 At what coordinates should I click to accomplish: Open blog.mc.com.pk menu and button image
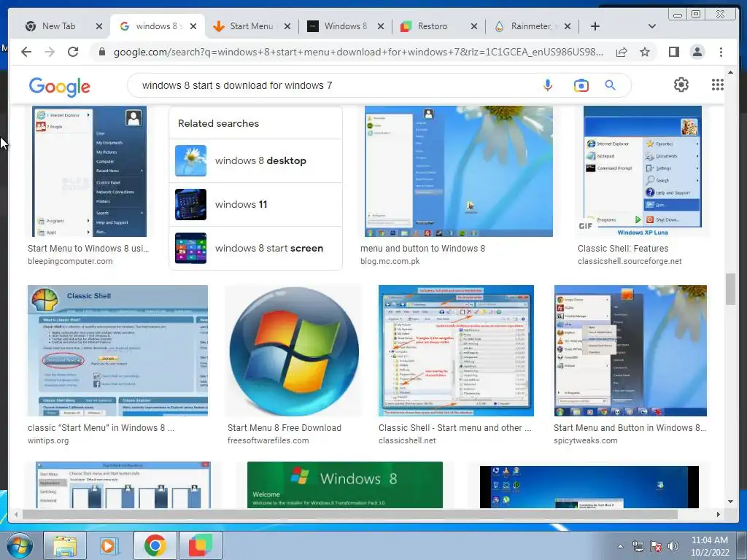click(x=459, y=171)
